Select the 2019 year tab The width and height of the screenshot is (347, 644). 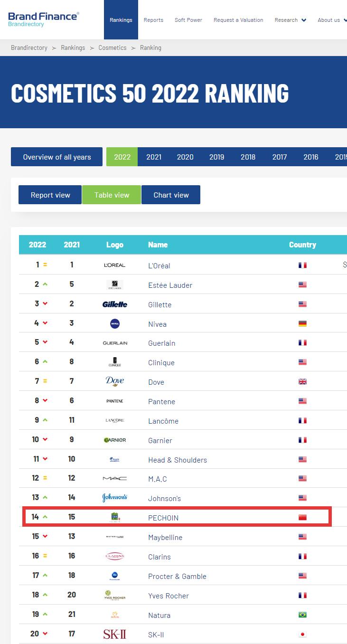[216, 157]
